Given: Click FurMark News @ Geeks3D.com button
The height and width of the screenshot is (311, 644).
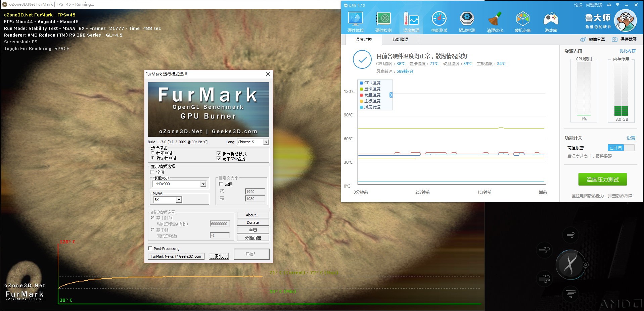Looking at the screenshot, I should (x=176, y=256).
